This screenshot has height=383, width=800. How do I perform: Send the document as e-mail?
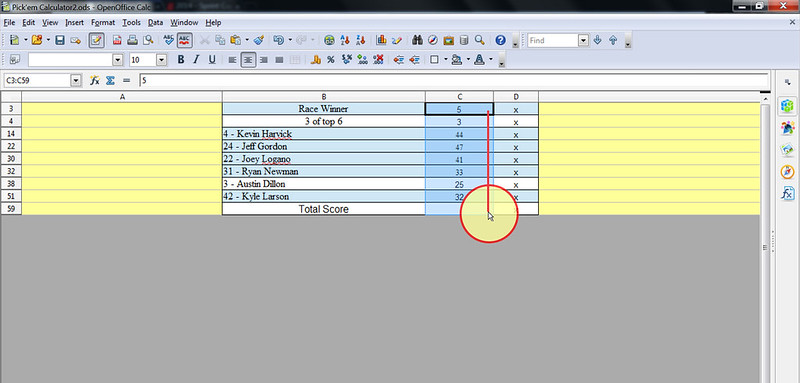[76, 40]
